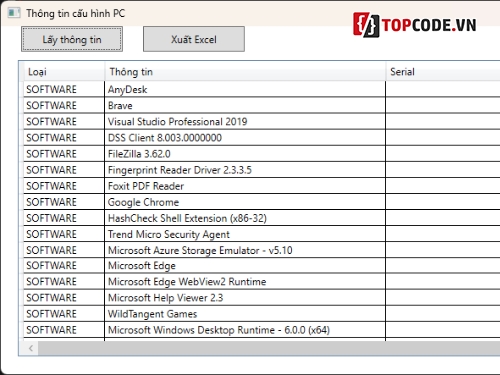The image size is (500, 375).
Task: Click Visual Studio Professional 2019 cell
Action: (x=245, y=122)
